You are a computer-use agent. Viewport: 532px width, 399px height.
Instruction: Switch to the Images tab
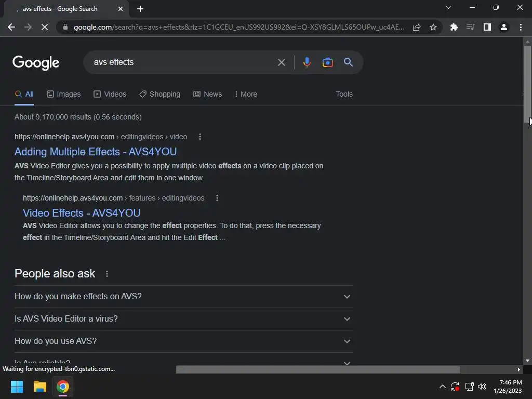click(64, 94)
